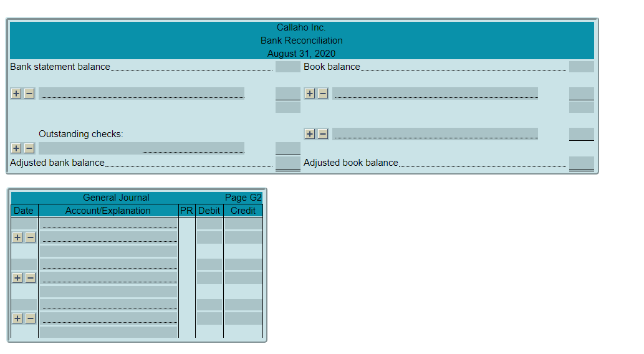This screenshot has height=354, width=644.
Task: Add a line to second journal entry
Action: [17, 278]
